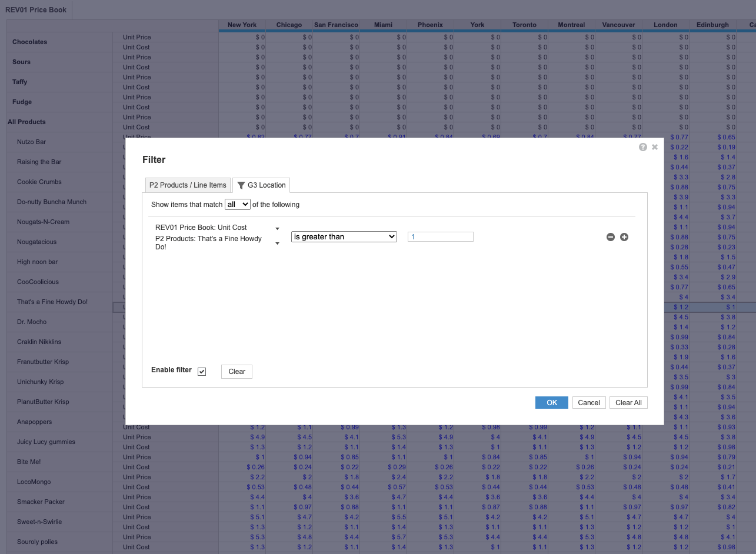Select the All Products row label
The image size is (756, 554).
coord(26,122)
